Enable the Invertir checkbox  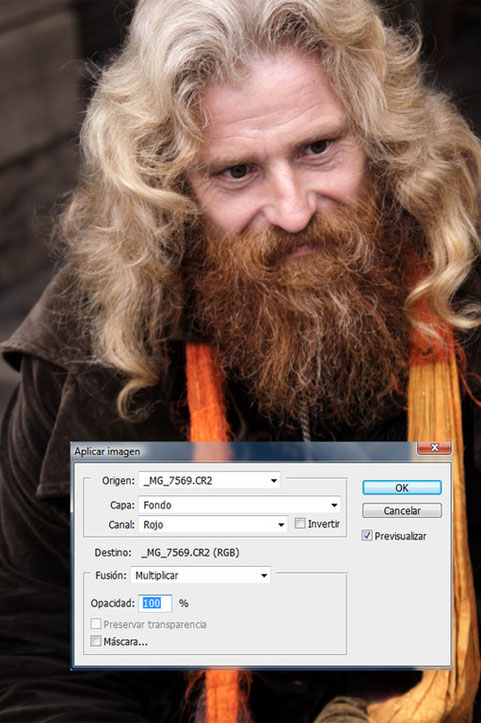point(300,523)
